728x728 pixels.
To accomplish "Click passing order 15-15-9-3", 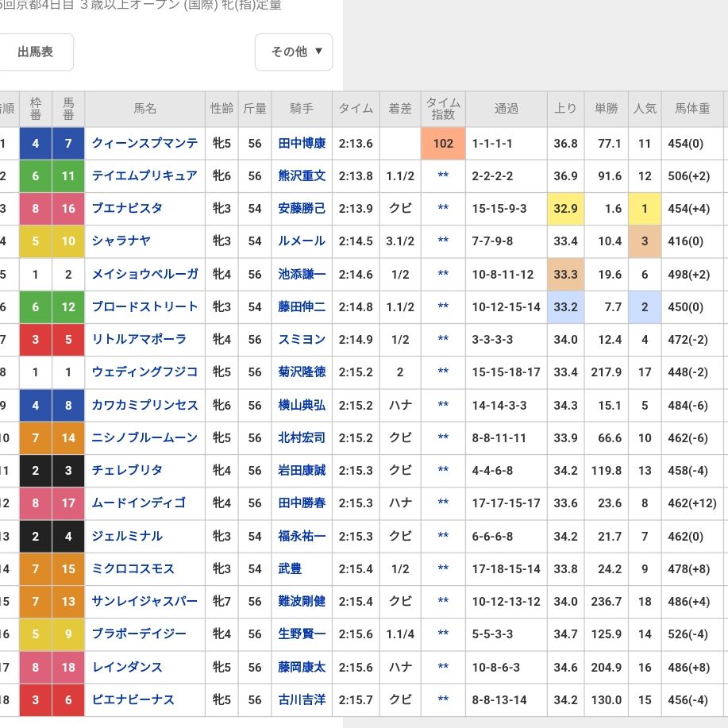I will (x=499, y=209).
